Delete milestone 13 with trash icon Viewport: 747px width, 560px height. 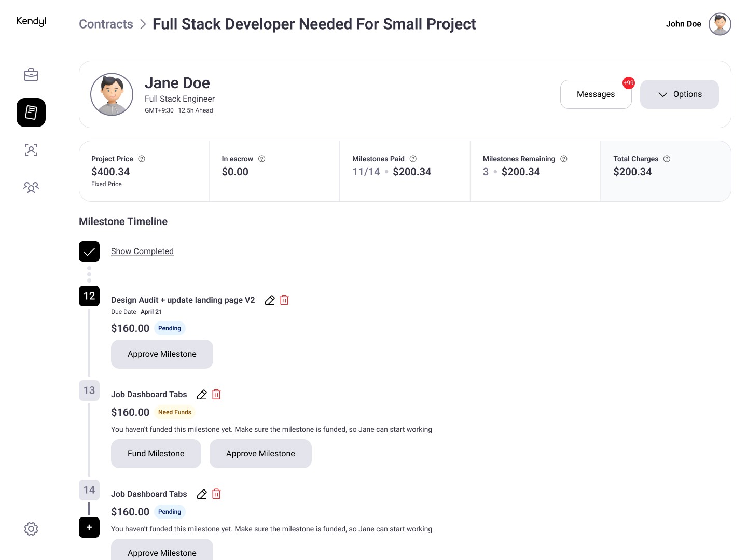216,395
